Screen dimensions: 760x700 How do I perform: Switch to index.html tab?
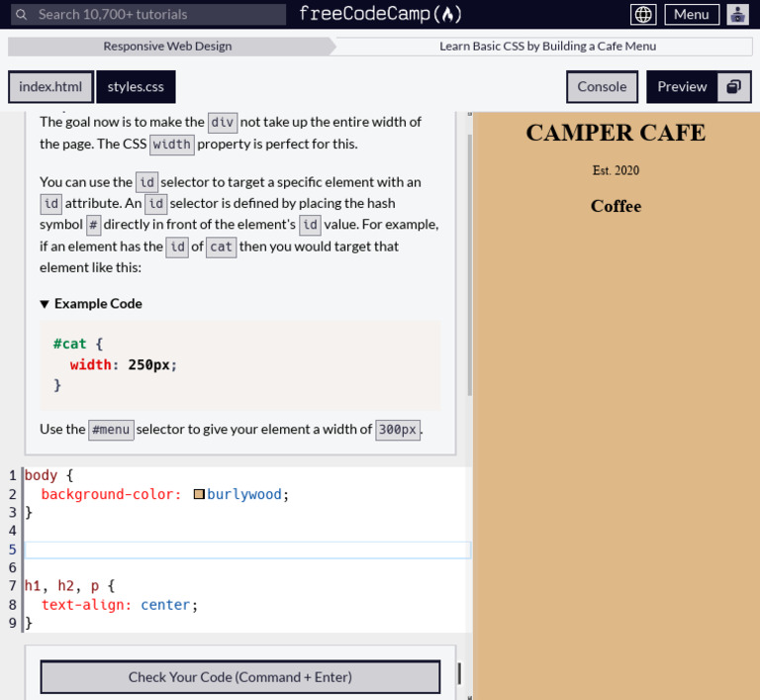coord(50,87)
